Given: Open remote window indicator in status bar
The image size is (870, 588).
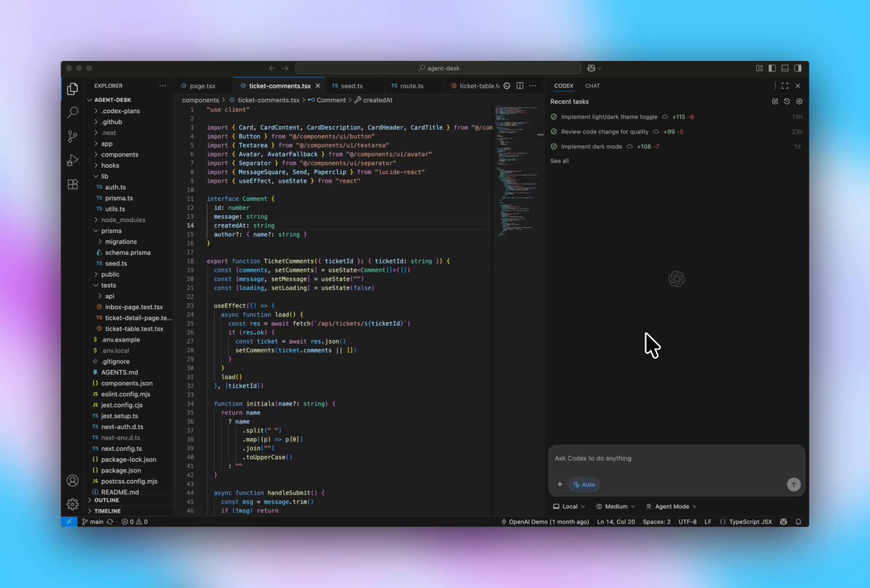Looking at the screenshot, I should click(x=69, y=521).
